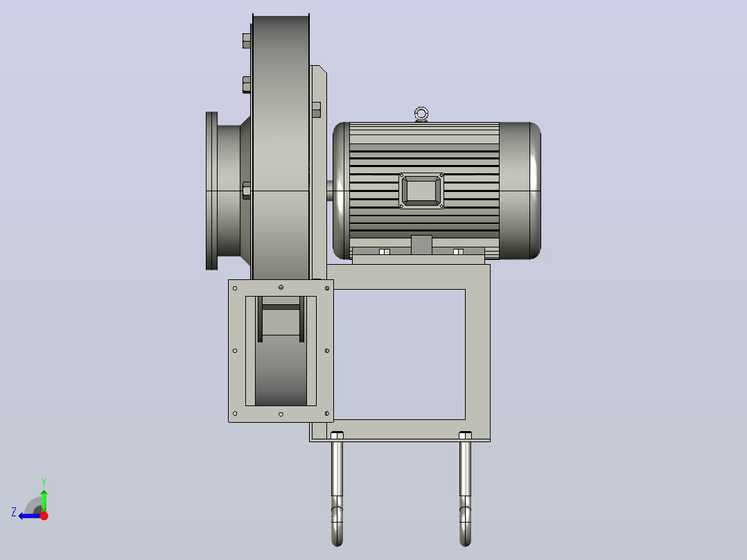This screenshot has height=560, width=747.
Task: Click the blue Z axis arrow on triad
Action: [x=28, y=516]
